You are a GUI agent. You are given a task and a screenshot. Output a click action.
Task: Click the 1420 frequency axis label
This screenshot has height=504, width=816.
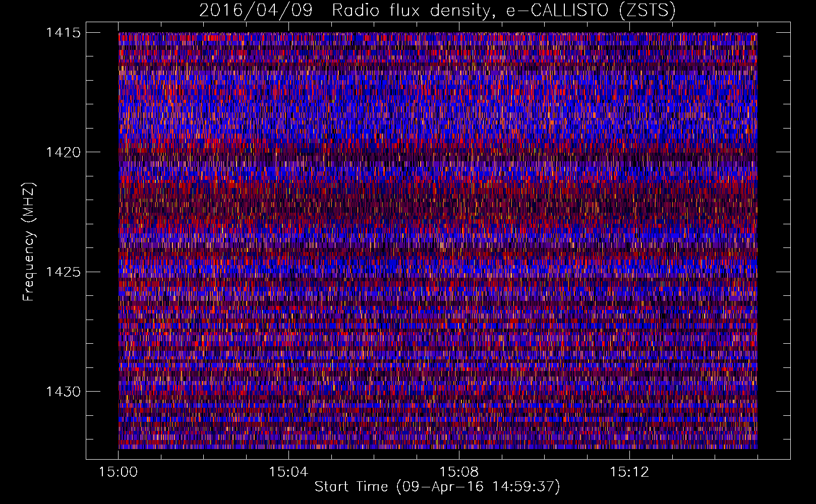[x=64, y=152]
